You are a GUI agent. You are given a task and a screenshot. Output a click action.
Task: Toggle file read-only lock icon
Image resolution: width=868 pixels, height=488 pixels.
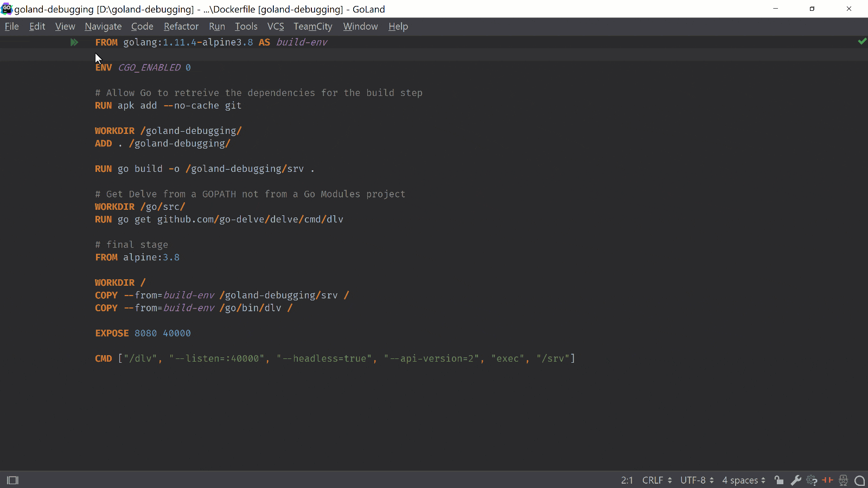tap(779, 480)
